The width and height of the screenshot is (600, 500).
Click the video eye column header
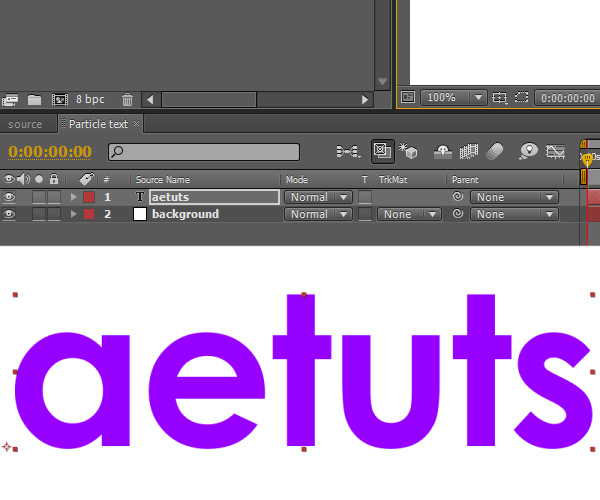pos(9,179)
